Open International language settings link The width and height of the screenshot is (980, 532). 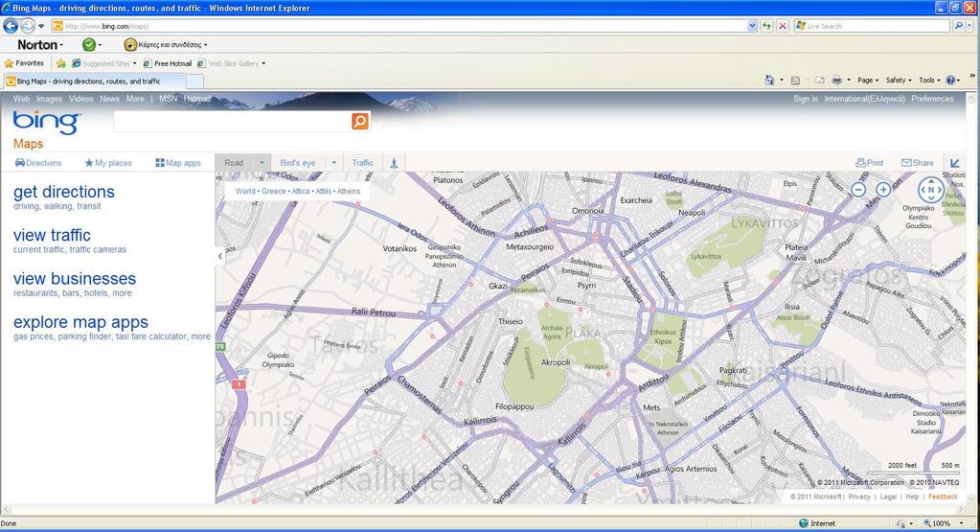864,99
